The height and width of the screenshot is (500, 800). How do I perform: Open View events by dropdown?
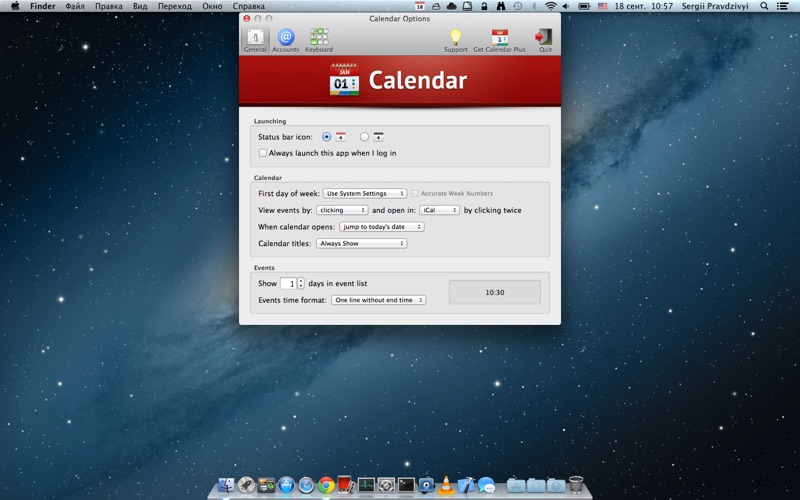coord(342,210)
